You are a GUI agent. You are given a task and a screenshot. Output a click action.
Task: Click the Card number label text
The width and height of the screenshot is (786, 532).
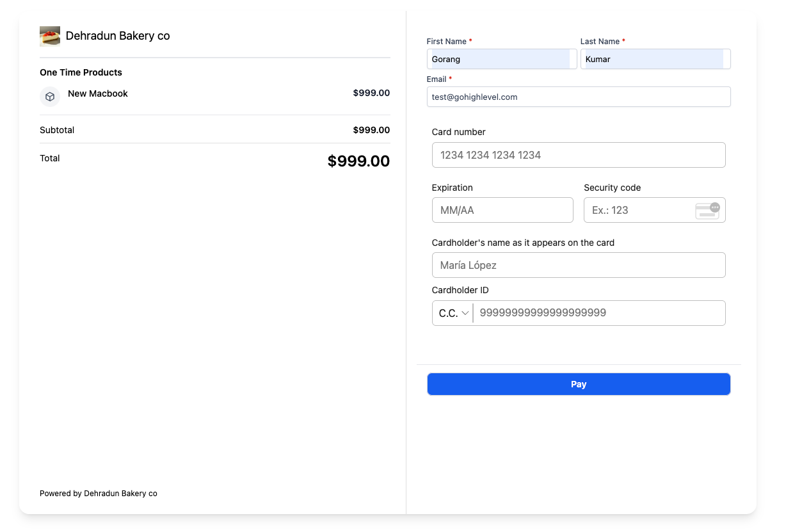click(x=459, y=132)
